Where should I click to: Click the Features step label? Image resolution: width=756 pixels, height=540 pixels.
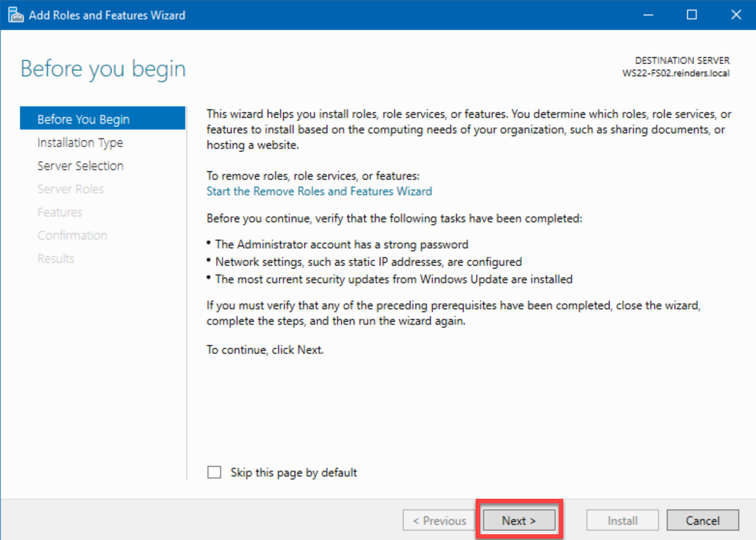point(60,212)
